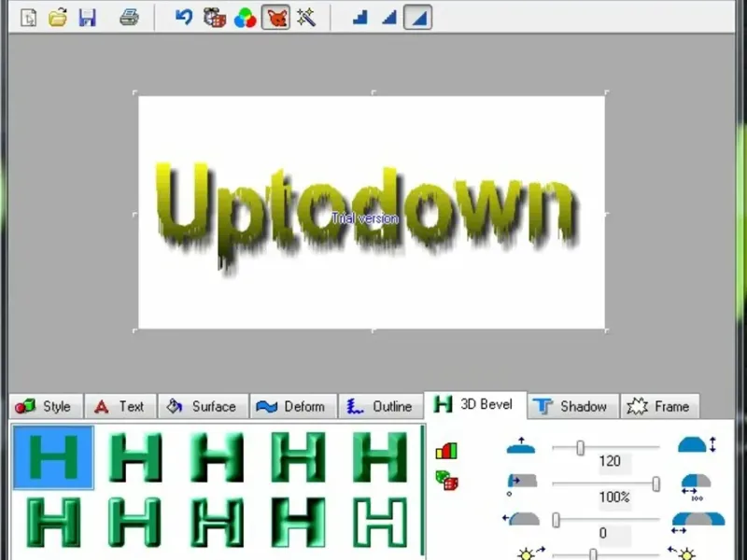Click the narrow bevel width icon left of 100% slider
This screenshot has height=560, width=747.
(x=521, y=483)
